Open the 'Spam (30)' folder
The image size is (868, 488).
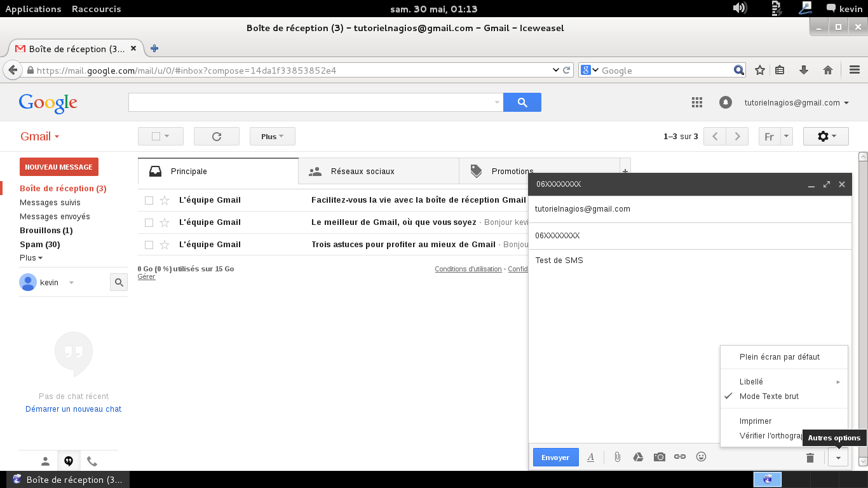pyautogui.click(x=40, y=245)
